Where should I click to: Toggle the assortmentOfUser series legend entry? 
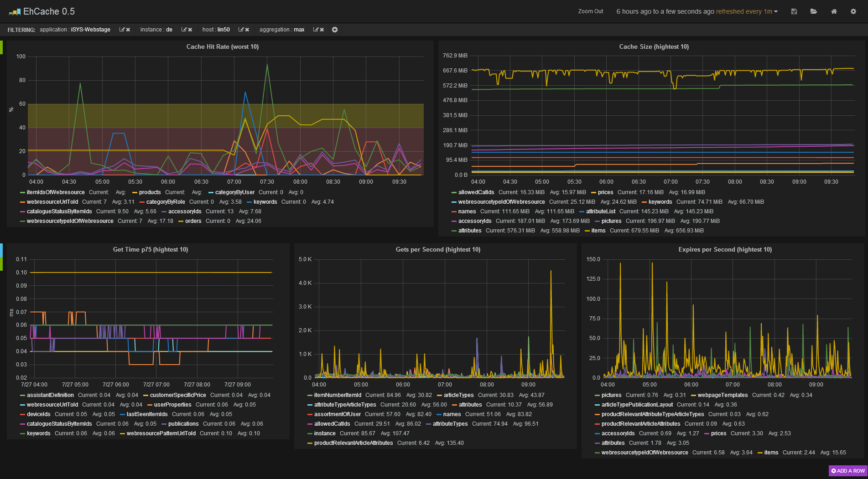pyautogui.click(x=338, y=414)
